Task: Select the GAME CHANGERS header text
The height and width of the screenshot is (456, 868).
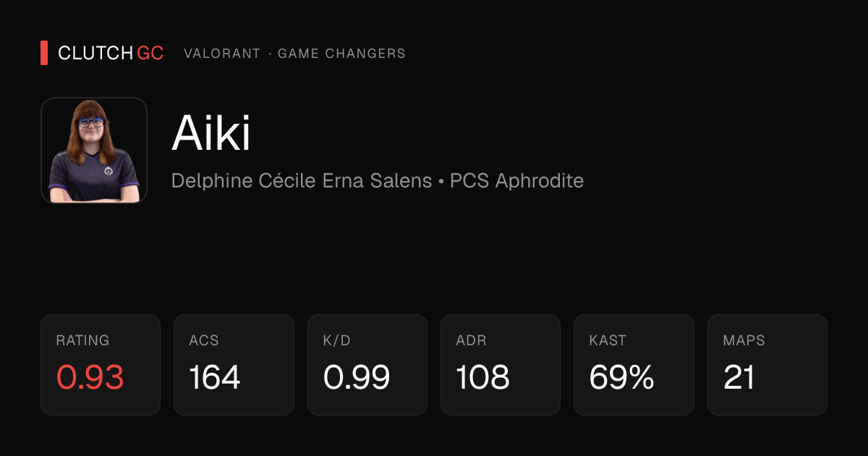Action: pos(341,54)
